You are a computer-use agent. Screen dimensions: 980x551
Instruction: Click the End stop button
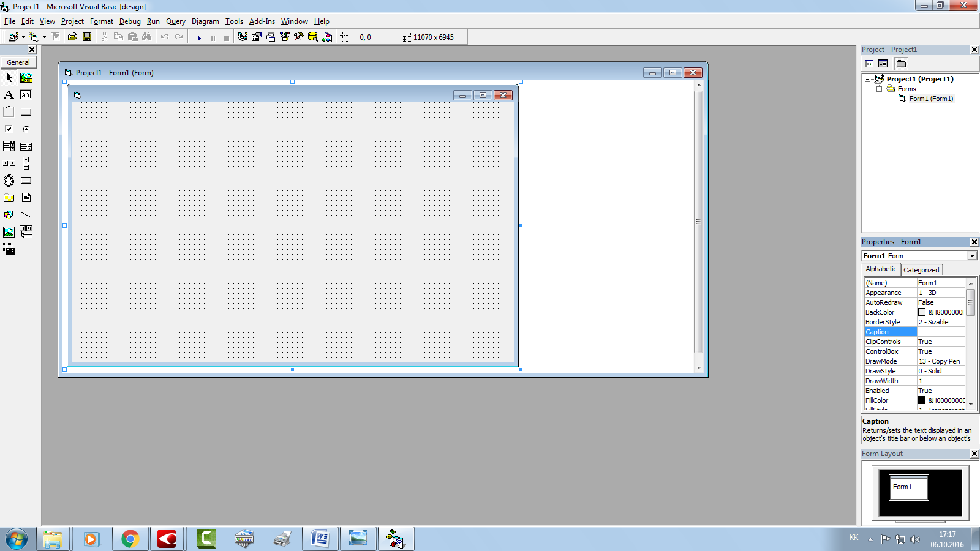coord(227,38)
